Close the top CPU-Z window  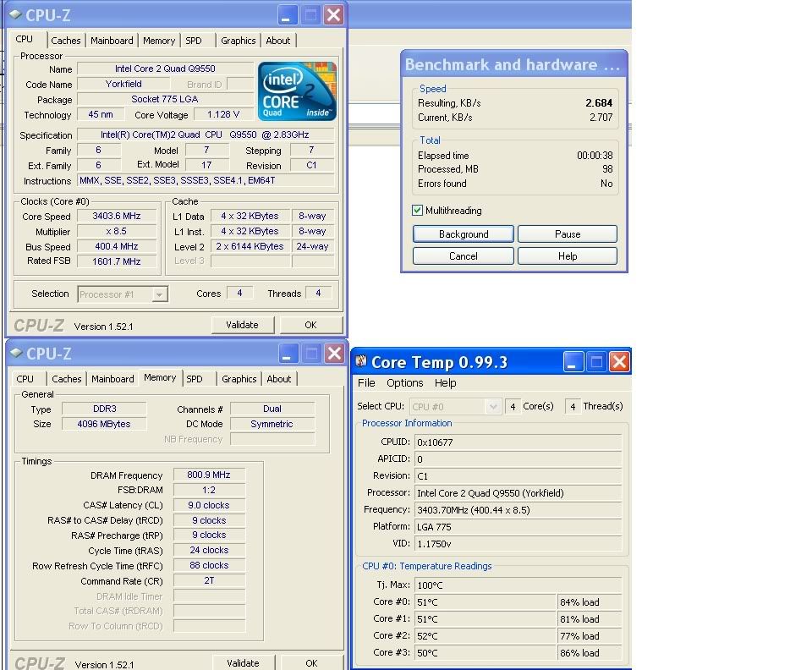pos(333,15)
